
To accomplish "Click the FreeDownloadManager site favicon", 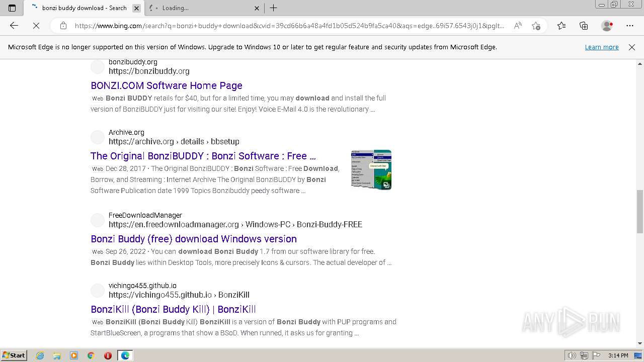I will 98,220.
